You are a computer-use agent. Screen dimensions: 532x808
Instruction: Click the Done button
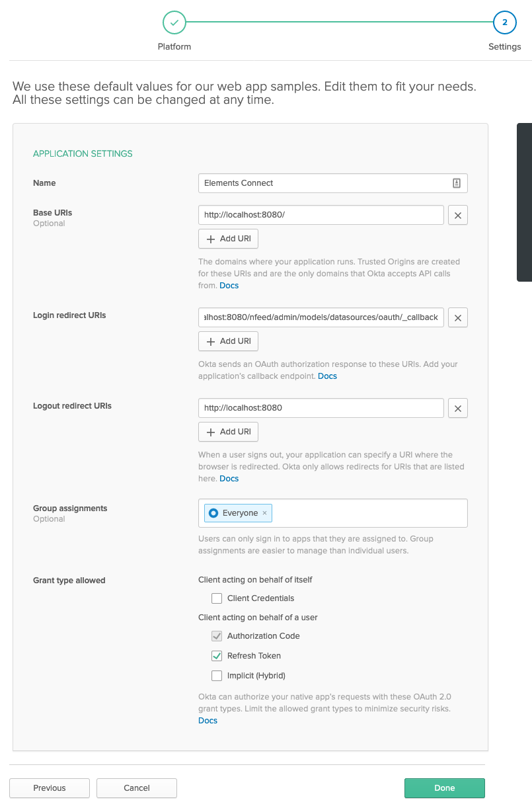444,788
